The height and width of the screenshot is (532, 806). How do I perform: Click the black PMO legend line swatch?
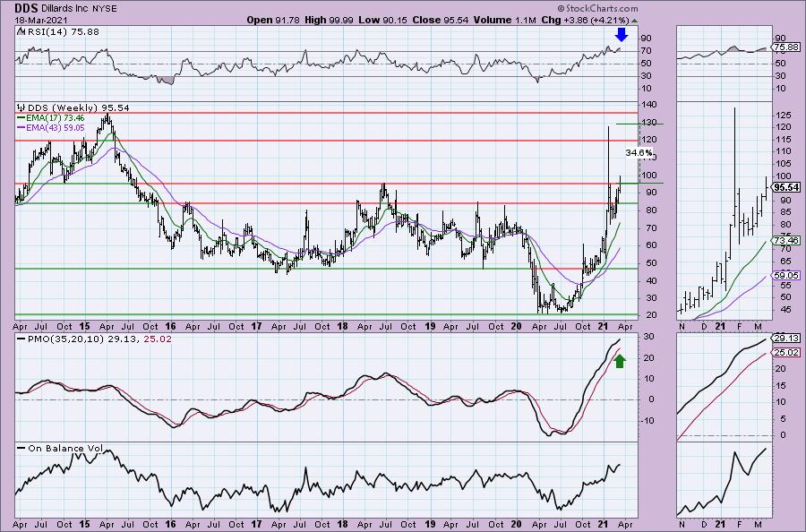coord(21,339)
